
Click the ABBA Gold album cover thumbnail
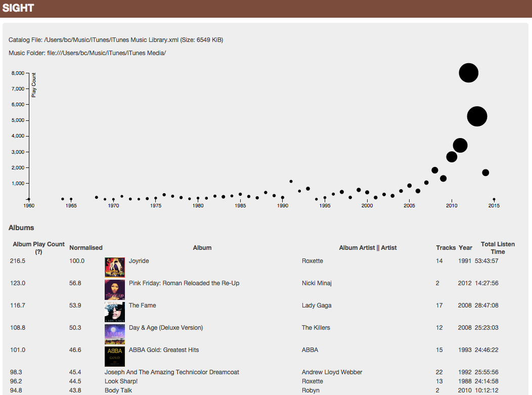pyautogui.click(x=115, y=357)
